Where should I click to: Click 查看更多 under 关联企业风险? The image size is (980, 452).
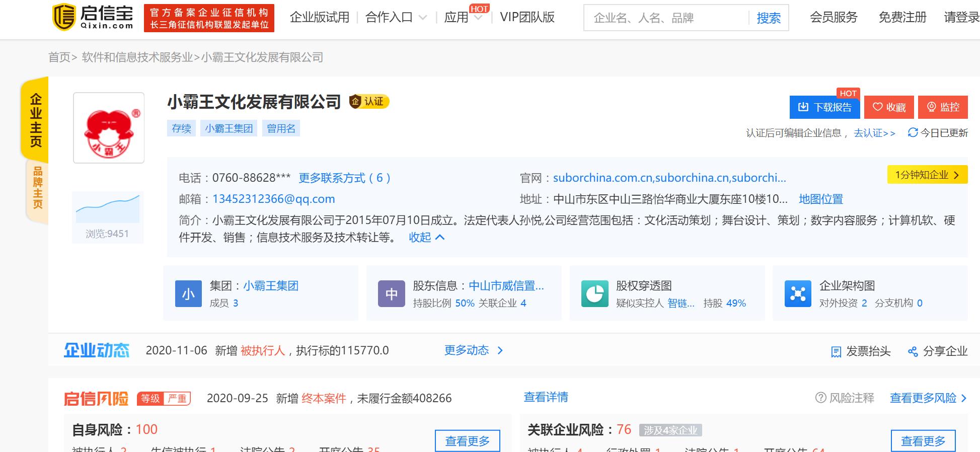(923, 441)
